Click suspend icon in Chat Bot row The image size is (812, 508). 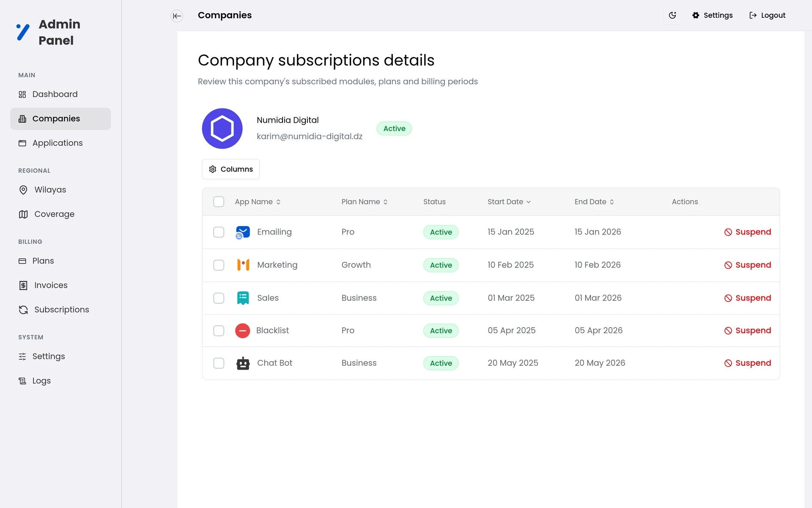[728, 363]
